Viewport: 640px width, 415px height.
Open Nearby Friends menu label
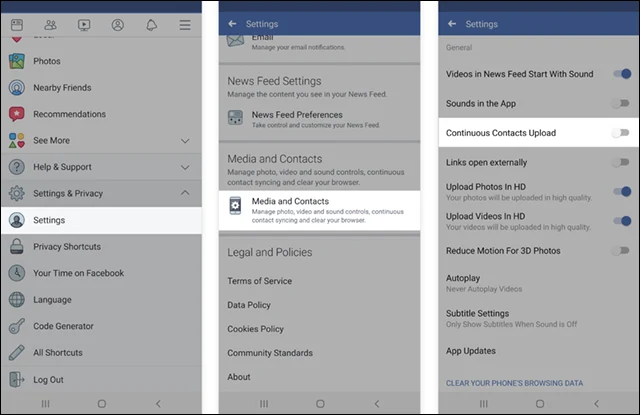pos(62,88)
